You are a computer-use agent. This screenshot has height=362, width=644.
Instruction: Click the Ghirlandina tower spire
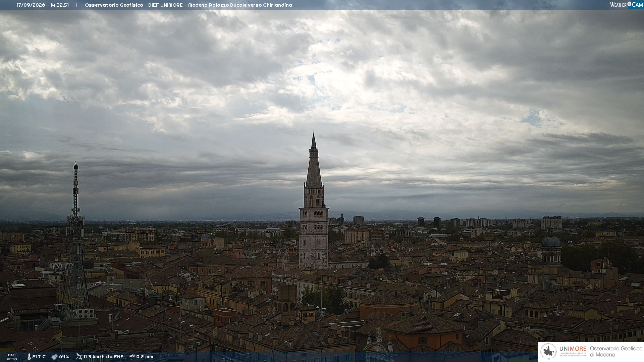coord(314,160)
